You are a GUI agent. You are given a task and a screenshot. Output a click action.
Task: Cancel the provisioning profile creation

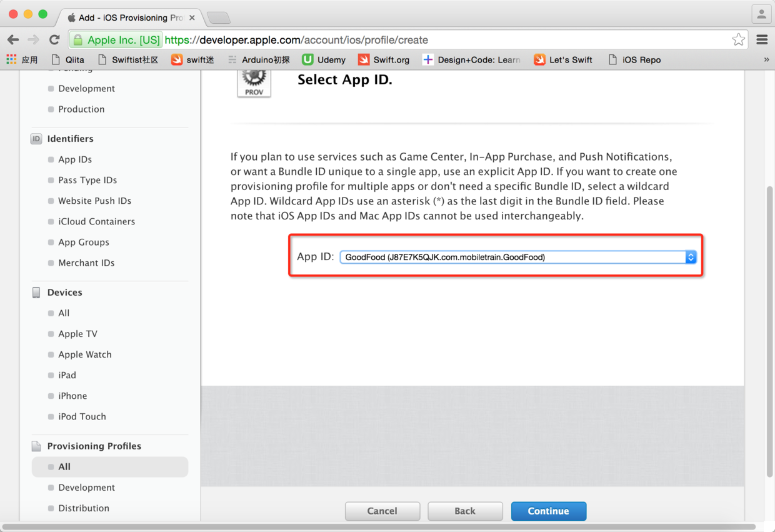click(382, 511)
